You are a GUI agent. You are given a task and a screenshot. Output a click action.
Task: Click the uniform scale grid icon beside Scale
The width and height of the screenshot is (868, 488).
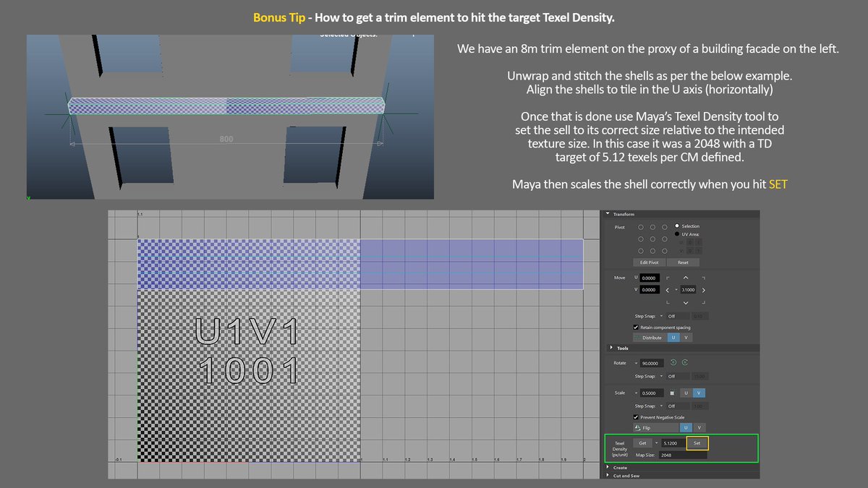click(673, 393)
